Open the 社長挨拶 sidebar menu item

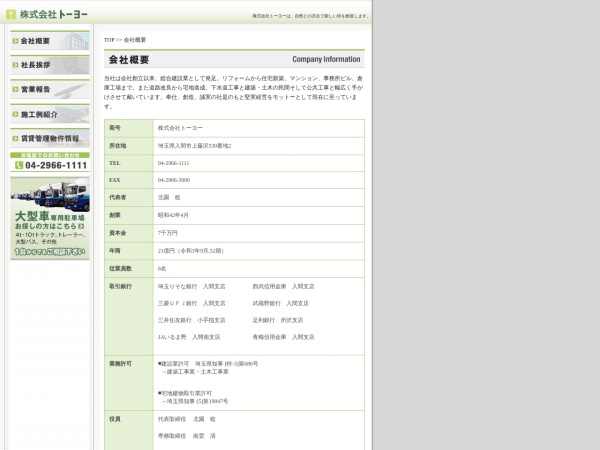point(50,65)
